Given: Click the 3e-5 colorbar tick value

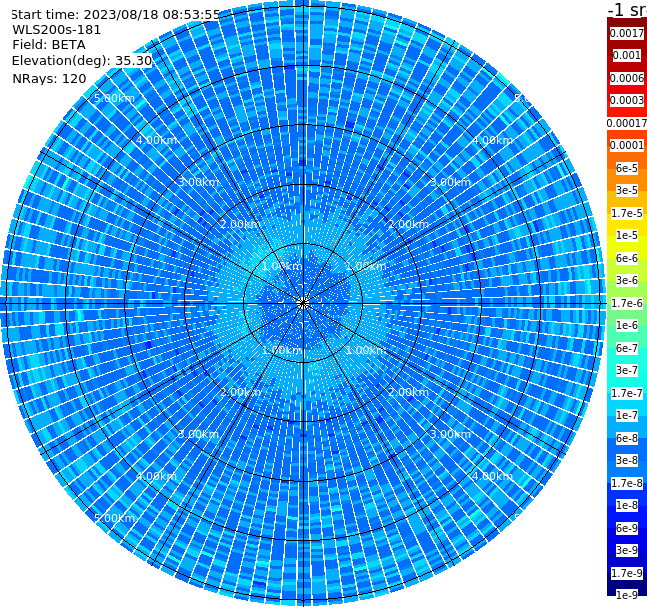Looking at the screenshot, I should pos(627,190).
